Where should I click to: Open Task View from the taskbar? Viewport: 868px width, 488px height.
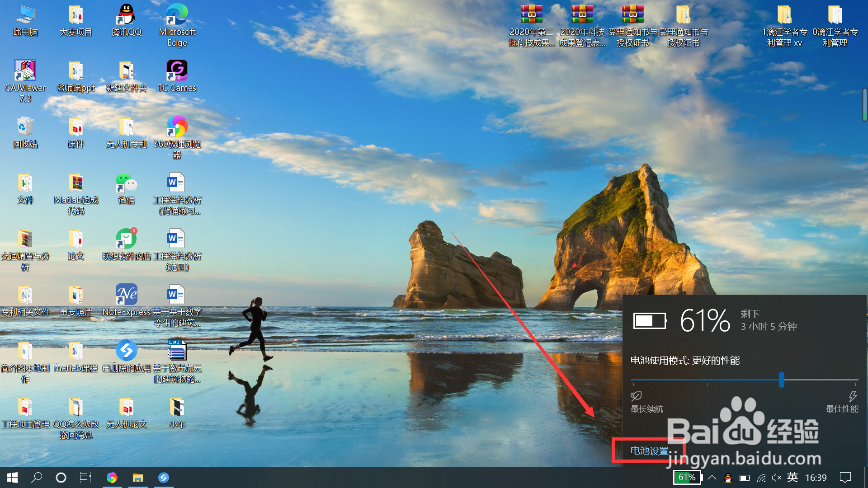85,478
